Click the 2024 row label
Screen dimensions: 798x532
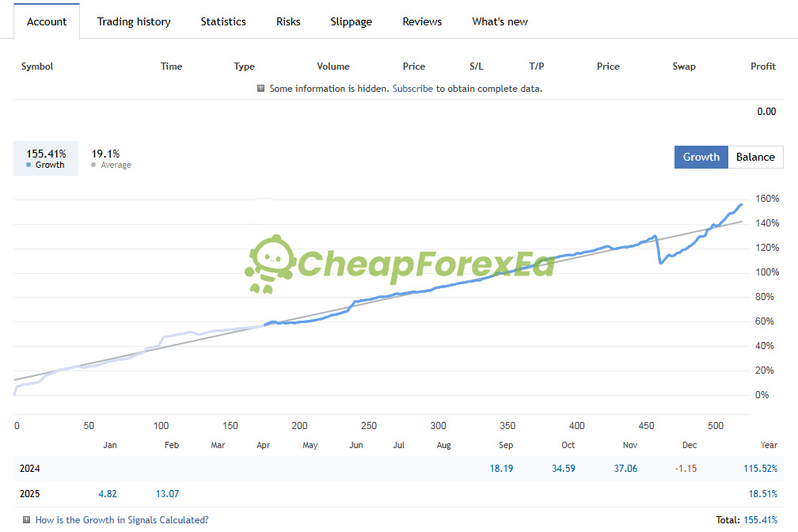click(29, 469)
